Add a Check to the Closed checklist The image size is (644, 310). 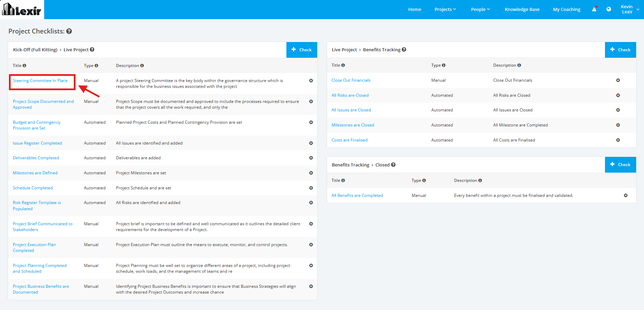(620, 165)
